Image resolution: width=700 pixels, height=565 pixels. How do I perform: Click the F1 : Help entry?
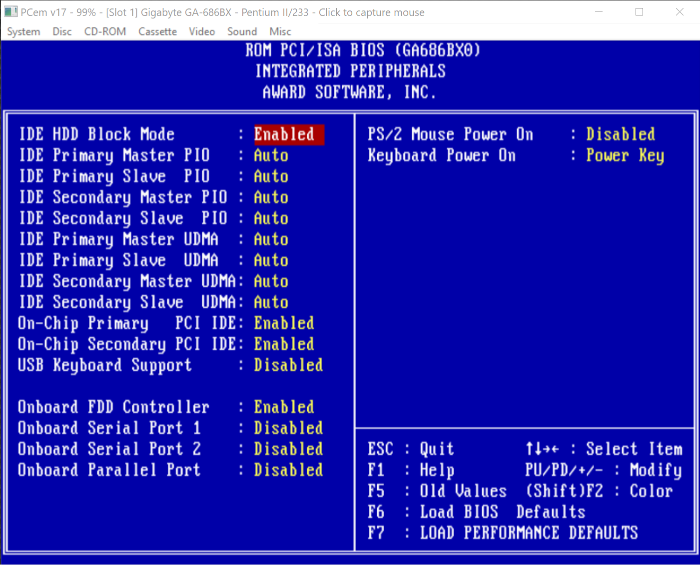pos(411,470)
